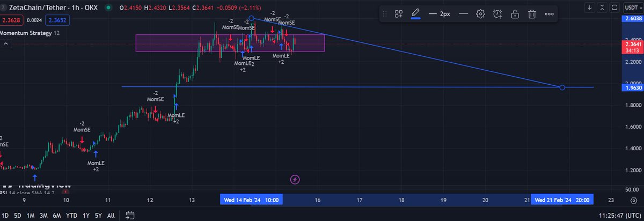Open more options in drawing toolbar
Viewport: 644px width, 221px height.
(548, 14)
